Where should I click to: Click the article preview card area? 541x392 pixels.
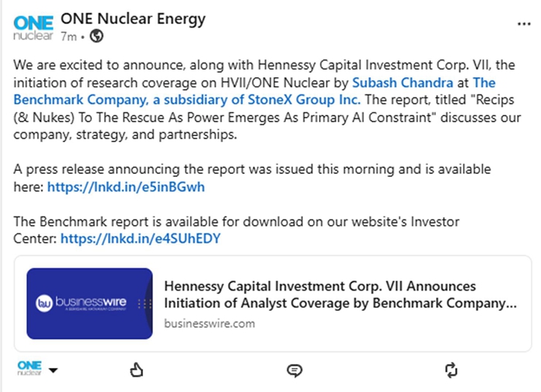273,304
